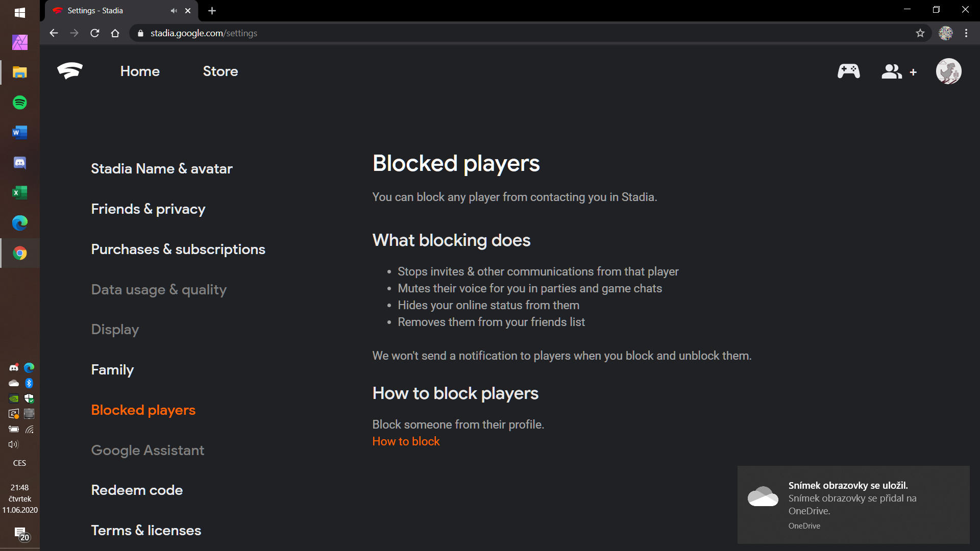Image resolution: width=980 pixels, height=551 pixels.
Task: Mute the tab audio speaker icon
Action: [x=174, y=11]
